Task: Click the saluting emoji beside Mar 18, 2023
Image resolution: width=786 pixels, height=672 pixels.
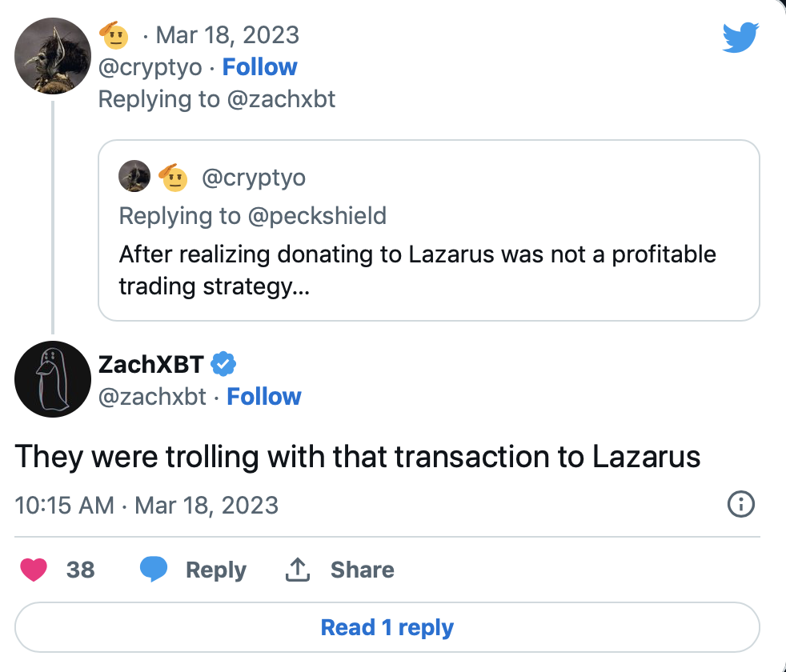Action: coord(114,35)
